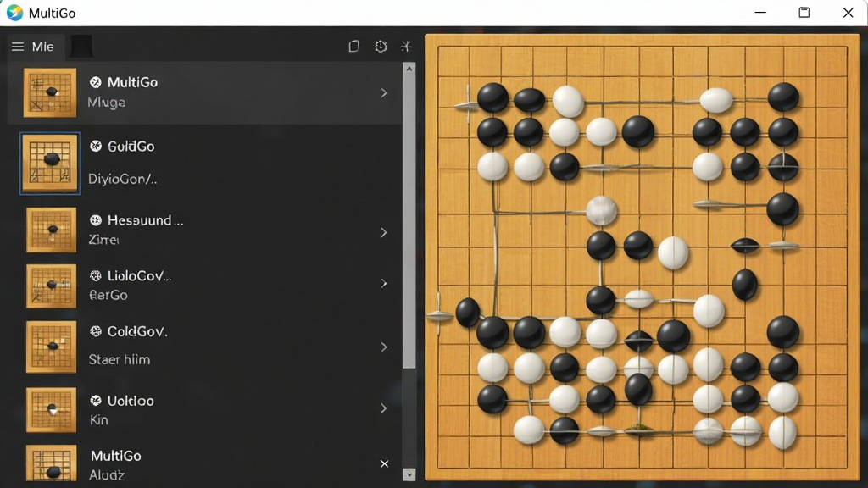The width and height of the screenshot is (868, 488).
Task: Open the Hesəuund board thumbnail
Action: coord(51,230)
